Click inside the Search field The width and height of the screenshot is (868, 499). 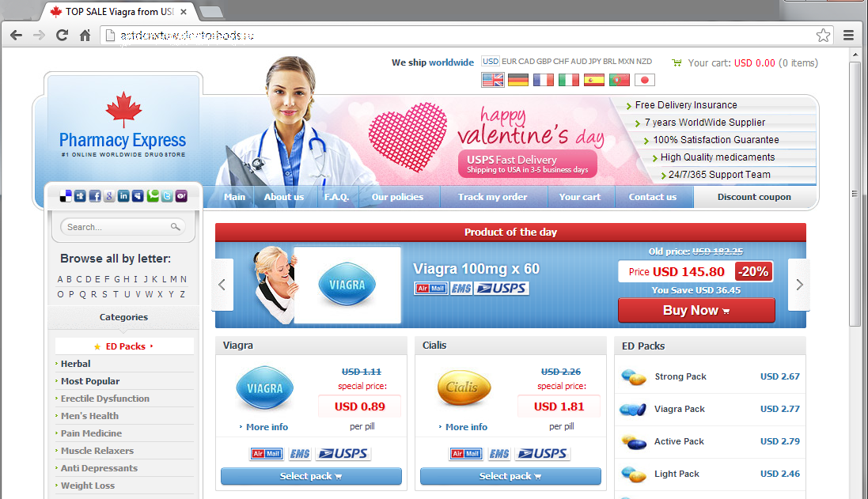point(123,227)
